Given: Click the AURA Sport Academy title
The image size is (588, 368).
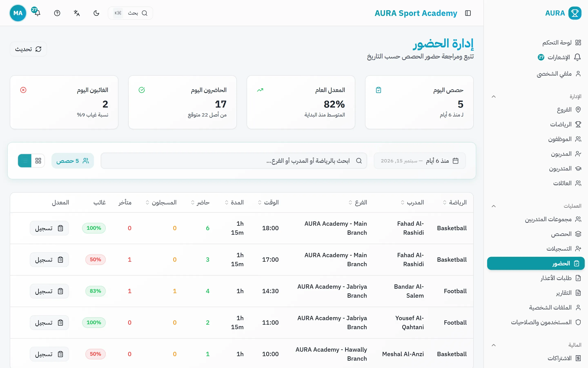Looking at the screenshot, I should click(x=416, y=13).
